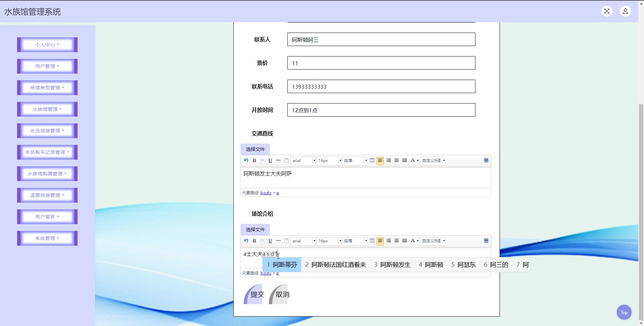Open arial font dropdown in 交通路线 editor
644x326 pixels.
coord(303,161)
